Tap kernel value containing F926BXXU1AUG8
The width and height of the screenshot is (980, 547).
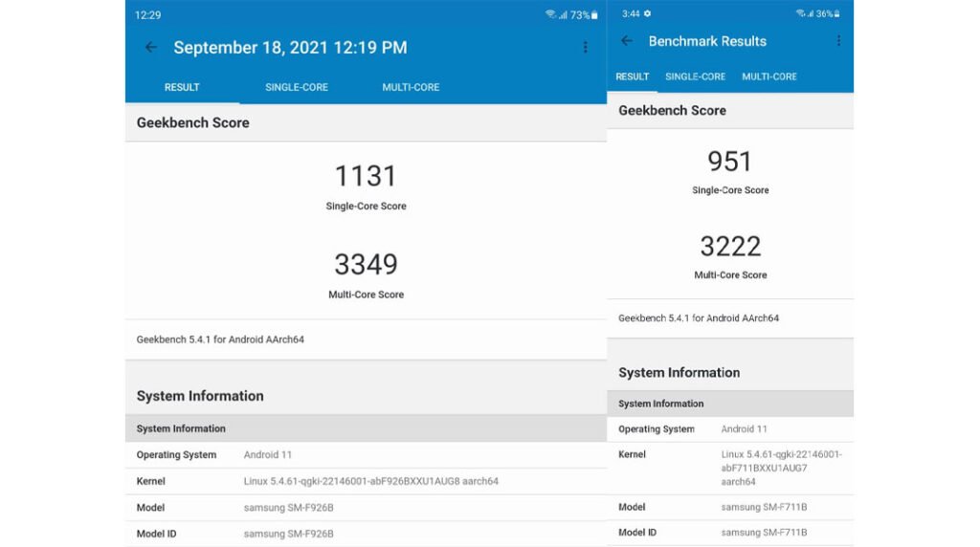pyautogui.click(x=370, y=481)
